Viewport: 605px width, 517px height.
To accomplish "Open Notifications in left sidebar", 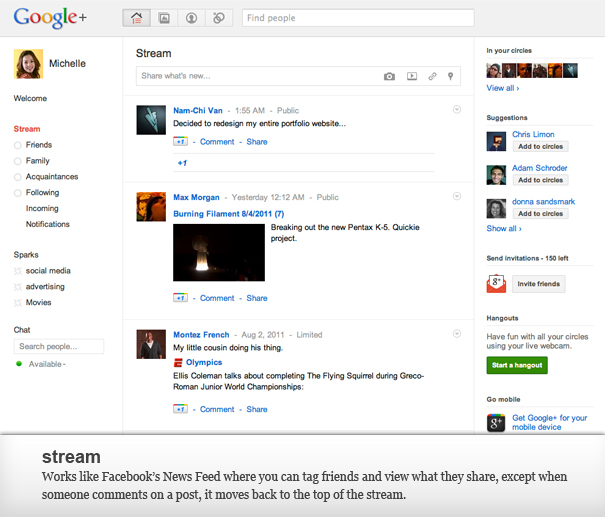I will coord(47,224).
